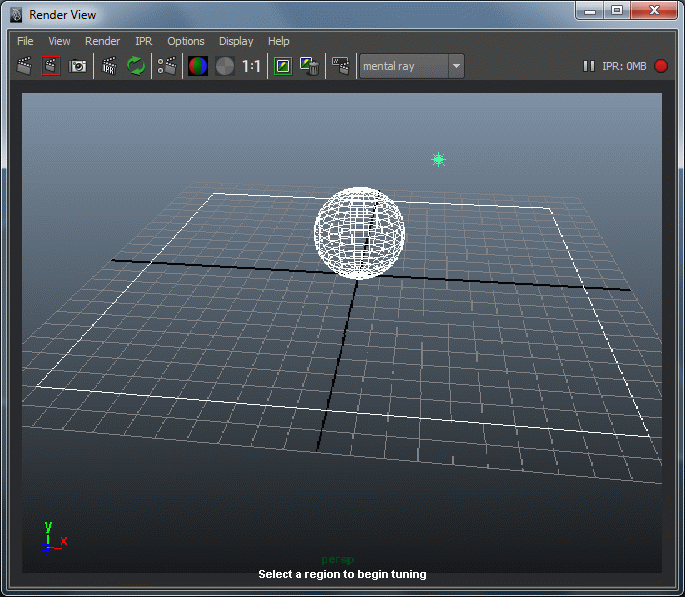Click the Redo previous render clapperboard icon
This screenshot has height=597, width=685.
click(x=25, y=66)
